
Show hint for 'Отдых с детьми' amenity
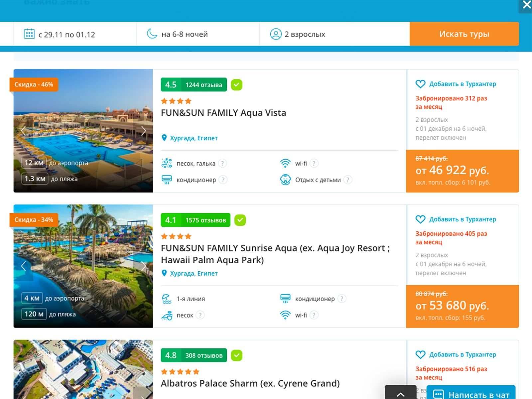(x=347, y=180)
